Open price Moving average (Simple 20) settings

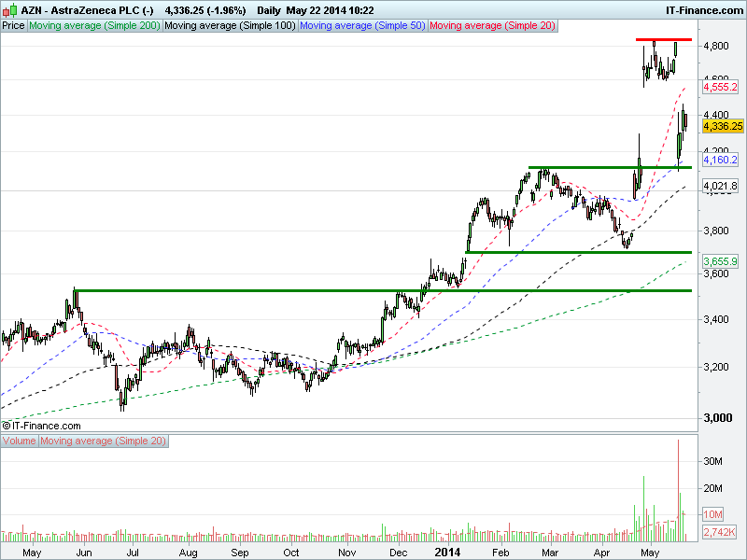[492, 26]
